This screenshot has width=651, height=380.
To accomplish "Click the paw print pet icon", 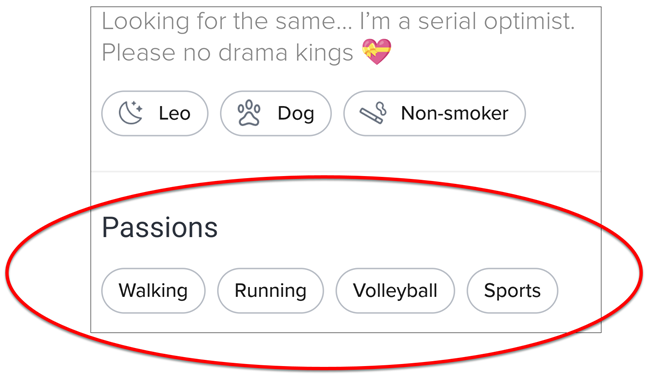I will (249, 113).
